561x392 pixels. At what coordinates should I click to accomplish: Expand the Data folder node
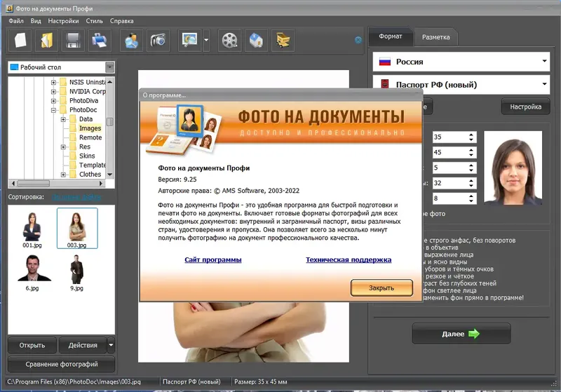(63, 119)
